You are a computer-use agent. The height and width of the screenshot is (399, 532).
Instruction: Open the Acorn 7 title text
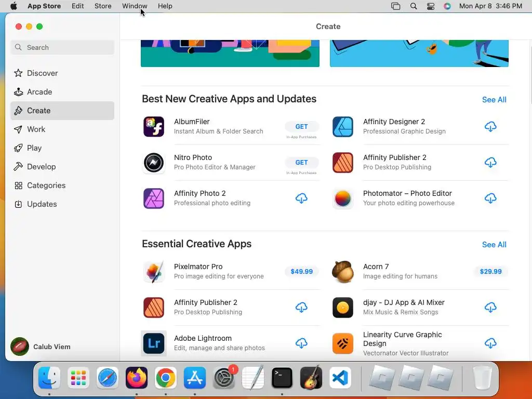[x=376, y=267]
